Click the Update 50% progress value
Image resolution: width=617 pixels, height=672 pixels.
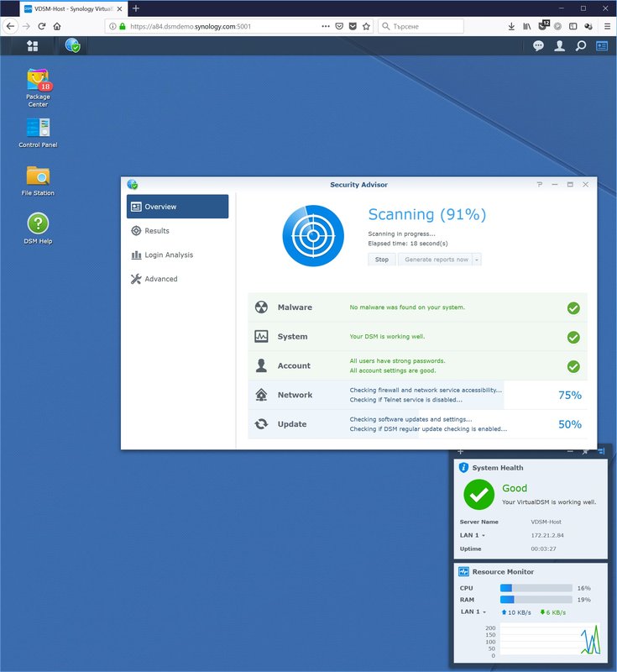569,424
